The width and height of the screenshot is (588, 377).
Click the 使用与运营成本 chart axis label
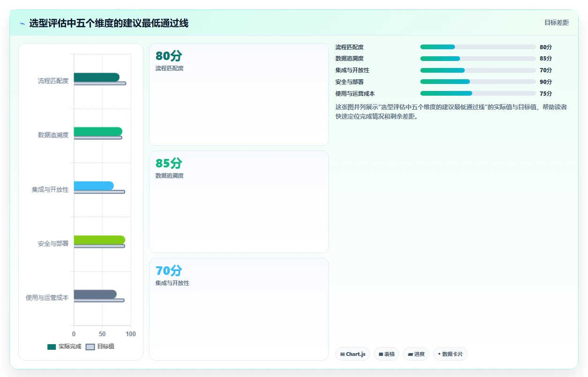pos(47,298)
